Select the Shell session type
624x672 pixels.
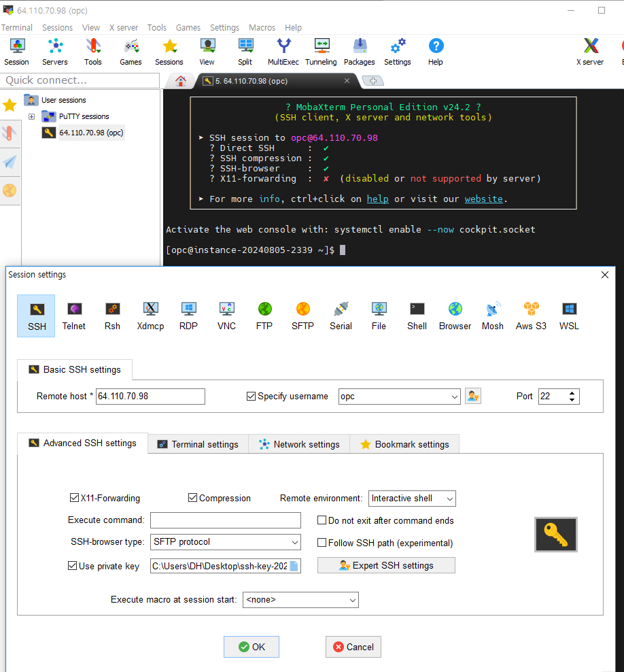coord(417,316)
